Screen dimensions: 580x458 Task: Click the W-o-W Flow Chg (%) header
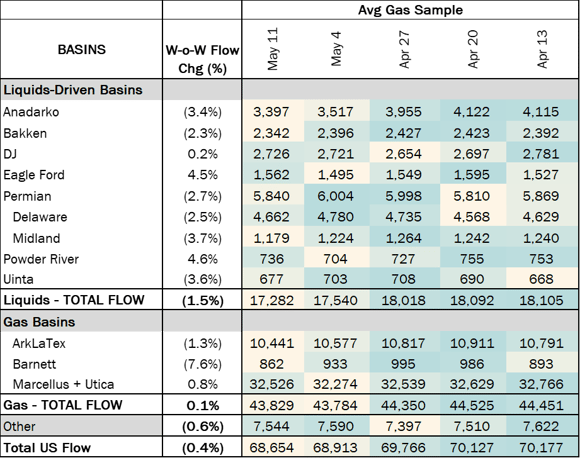pos(202,59)
